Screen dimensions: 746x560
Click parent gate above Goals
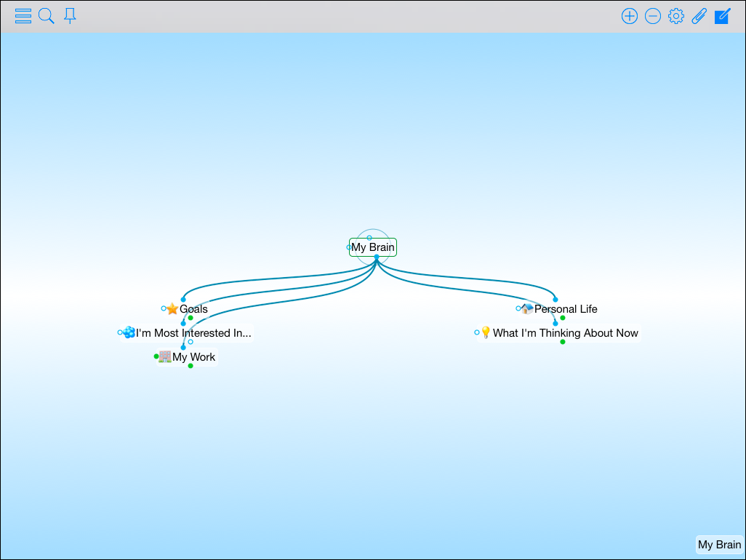tap(183, 299)
